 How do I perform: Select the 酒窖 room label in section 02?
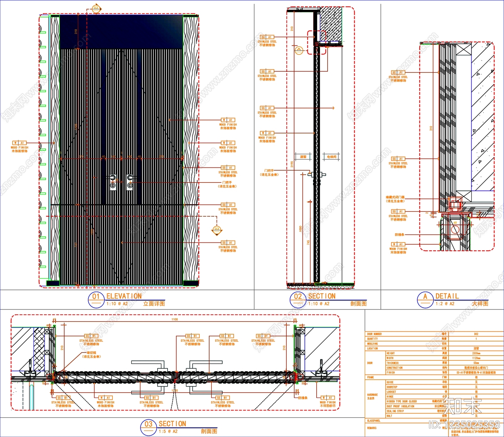point(303,157)
